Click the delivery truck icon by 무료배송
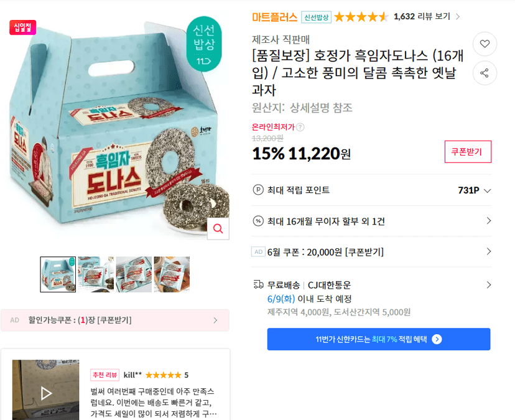Viewport: 515px width, 420px height. [259, 284]
